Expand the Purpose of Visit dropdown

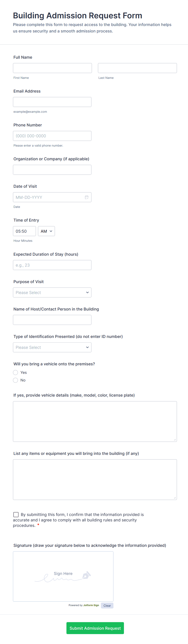coord(52,293)
